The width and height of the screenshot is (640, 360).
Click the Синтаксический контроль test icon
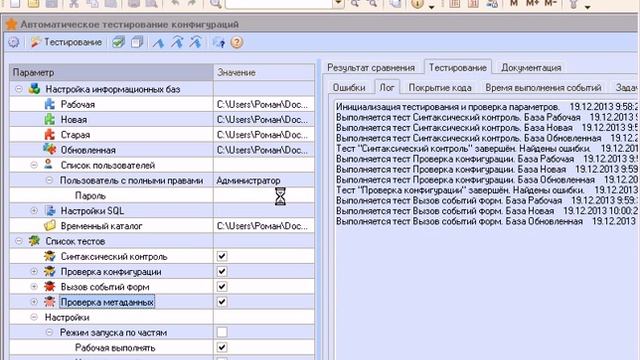(x=50, y=256)
